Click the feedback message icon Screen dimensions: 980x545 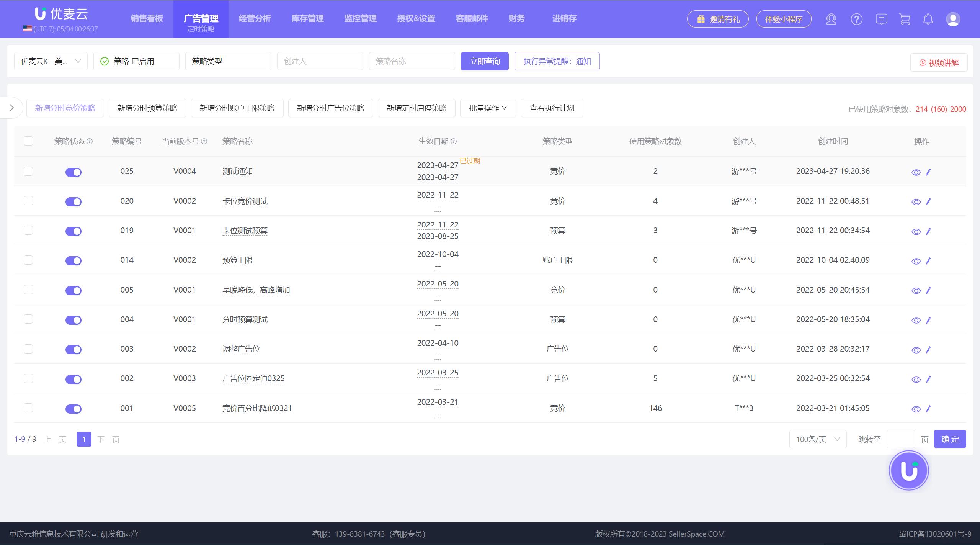[x=882, y=19]
